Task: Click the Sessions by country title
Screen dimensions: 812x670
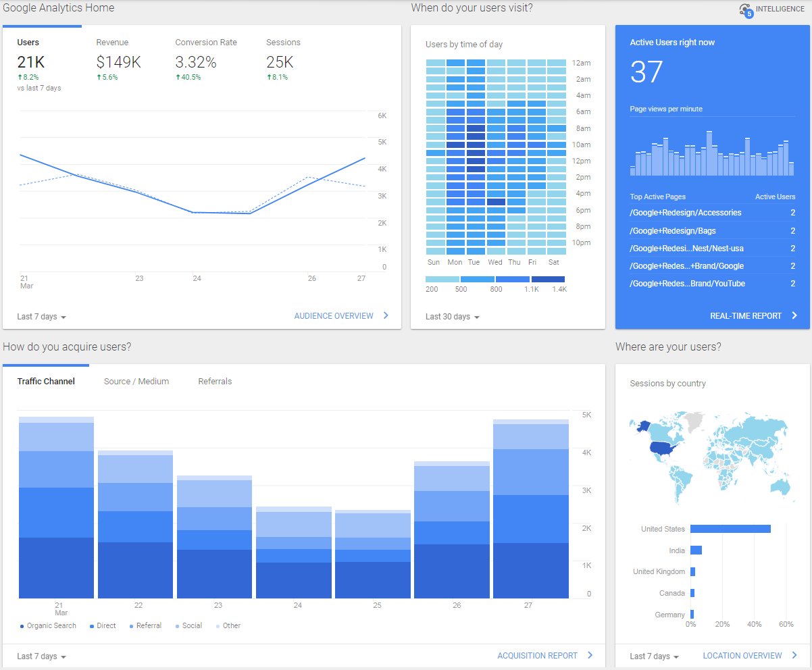Action: coord(667,384)
